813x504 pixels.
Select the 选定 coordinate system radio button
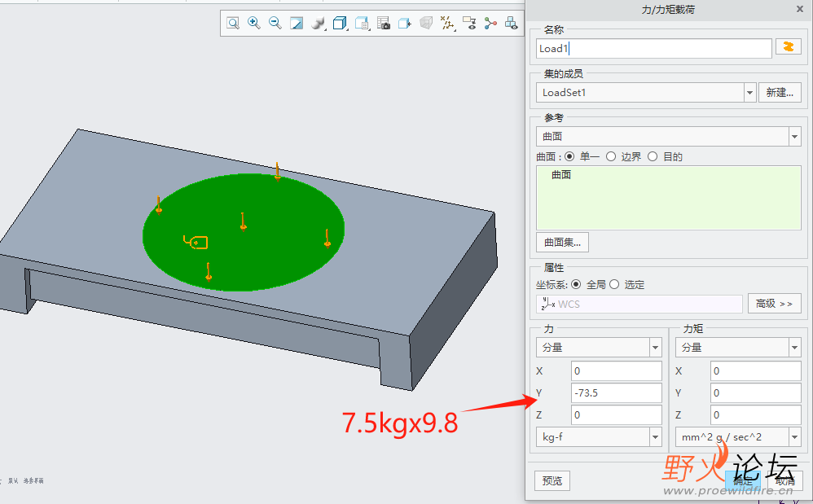614,284
